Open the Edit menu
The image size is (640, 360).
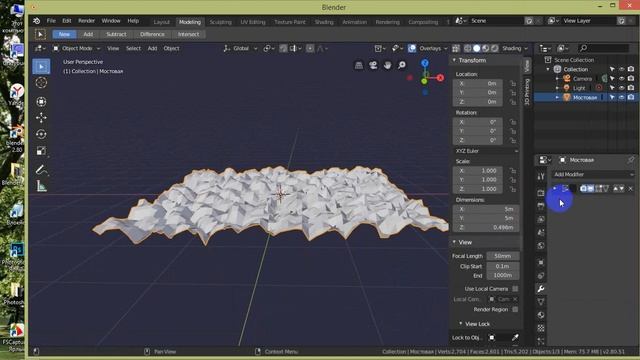pos(67,21)
